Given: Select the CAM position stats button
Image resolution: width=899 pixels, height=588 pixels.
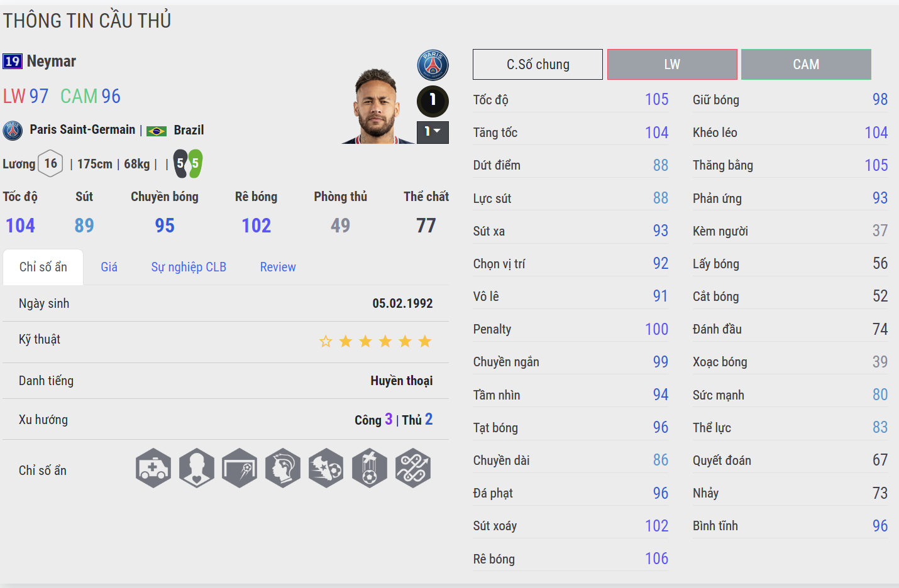Looking at the screenshot, I should [806, 65].
